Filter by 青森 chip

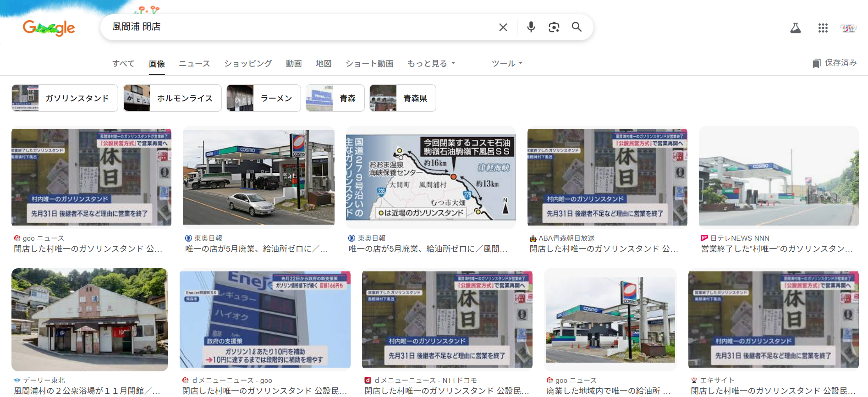(335, 98)
